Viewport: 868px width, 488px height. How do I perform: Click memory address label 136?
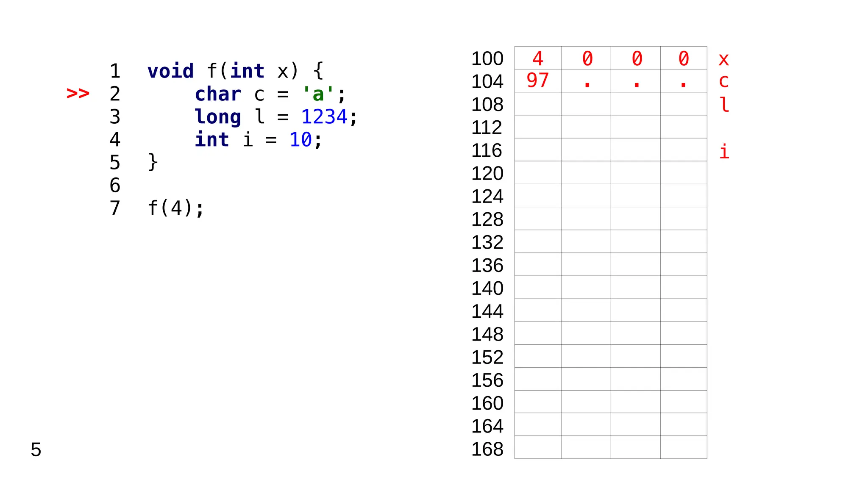487,265
